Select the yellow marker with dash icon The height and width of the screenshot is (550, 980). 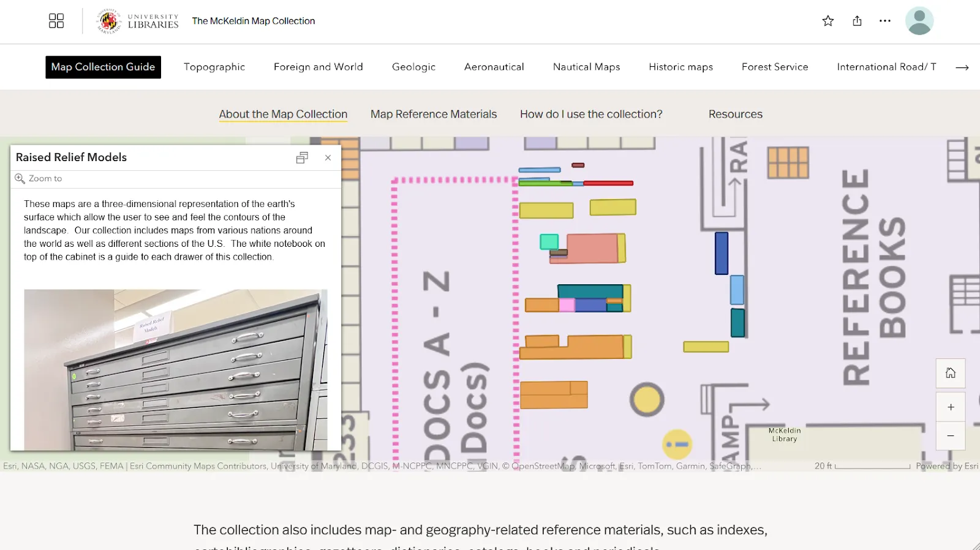(x=677, y=444)
